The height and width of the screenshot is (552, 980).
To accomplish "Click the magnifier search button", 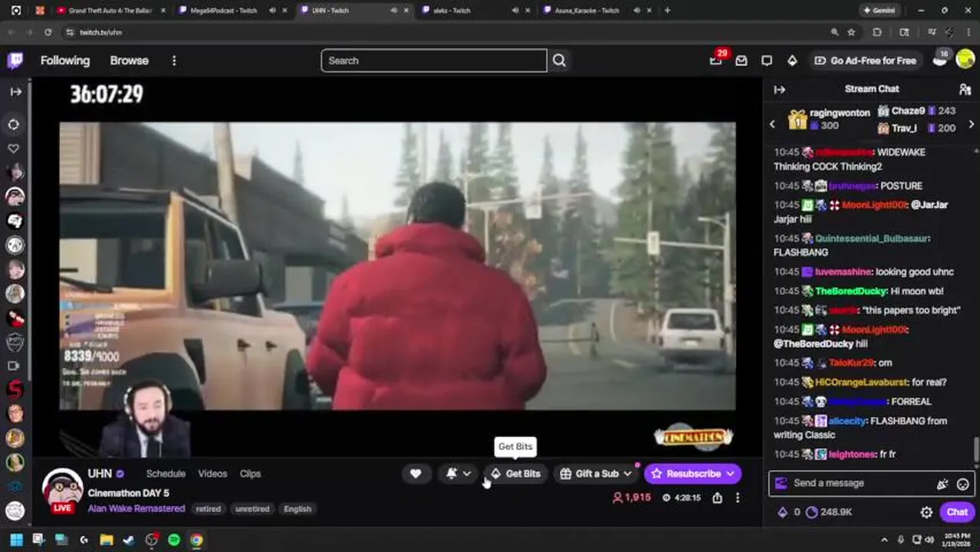I will click(x=559, y=61).
